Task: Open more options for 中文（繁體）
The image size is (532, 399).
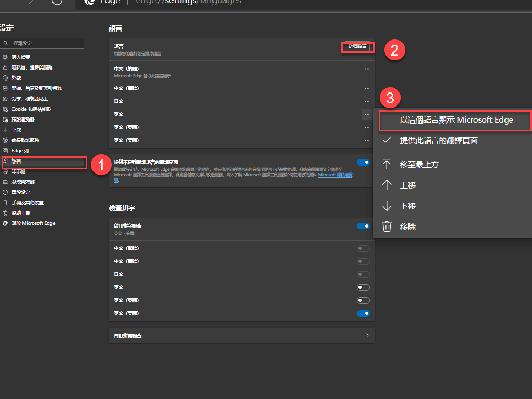Action: coord(367,69)
